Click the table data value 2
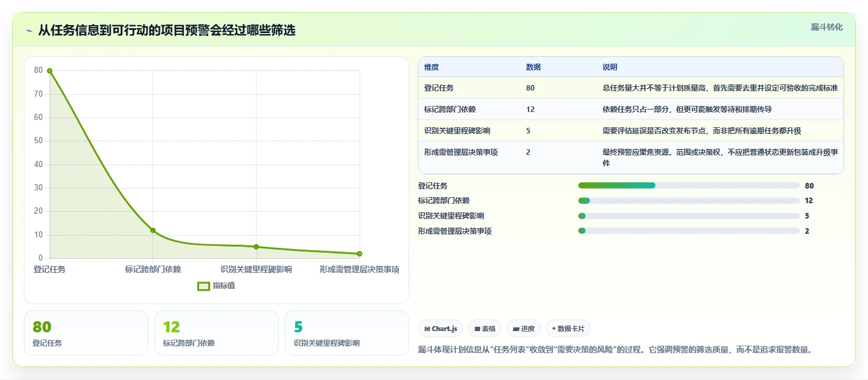The image size is (868, 380). (528, 152)
